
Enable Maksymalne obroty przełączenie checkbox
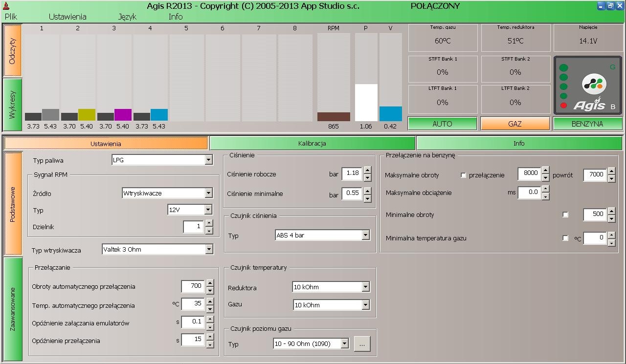click(x=464, y=175)
